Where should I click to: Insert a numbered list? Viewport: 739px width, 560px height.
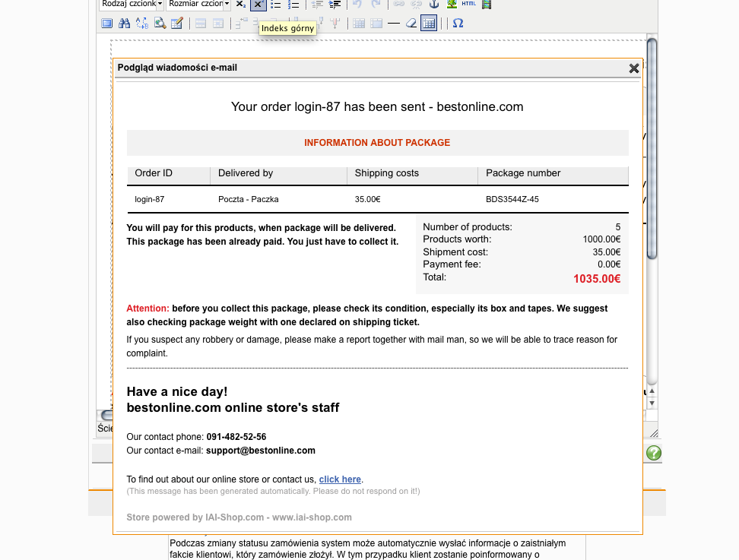pyautogui.click(x=293, y=5)
